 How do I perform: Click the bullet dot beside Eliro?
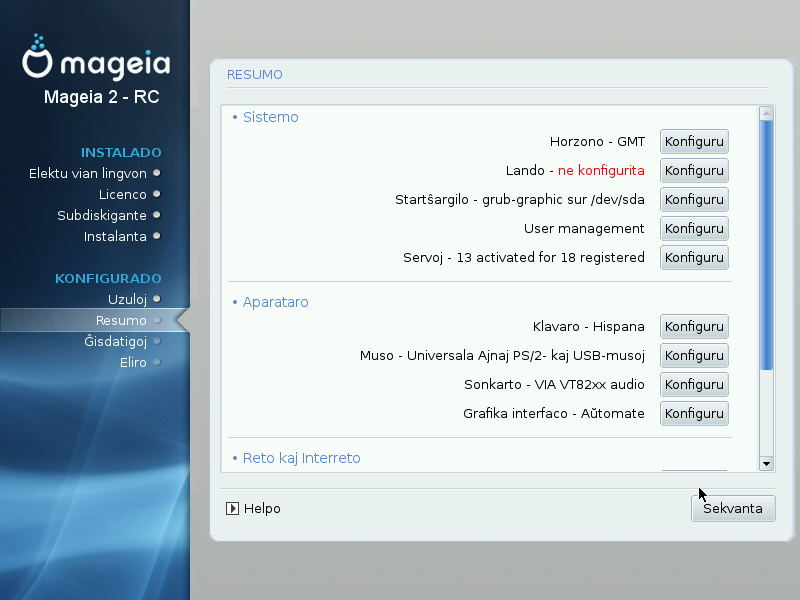click(x=157, y=362)
